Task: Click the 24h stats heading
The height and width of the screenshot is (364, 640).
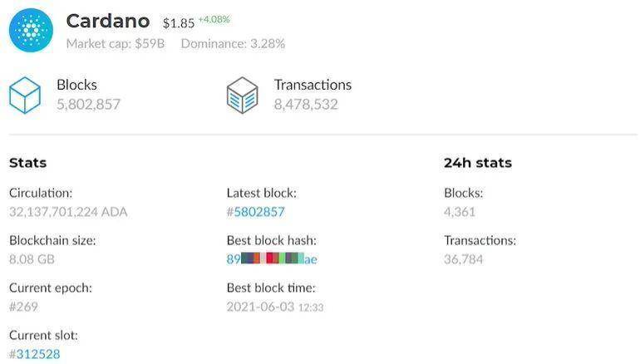Action: pyautogui.click(x=478, y=163)
